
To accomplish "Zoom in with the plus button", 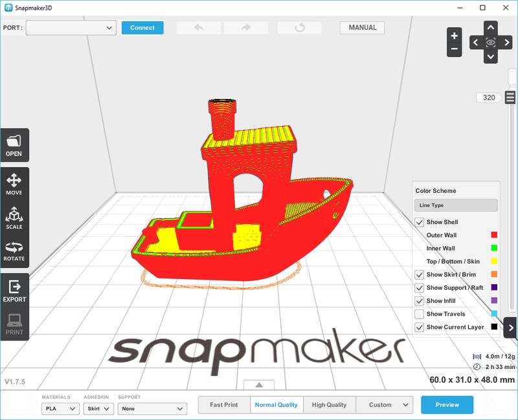I will coord(455,36).
